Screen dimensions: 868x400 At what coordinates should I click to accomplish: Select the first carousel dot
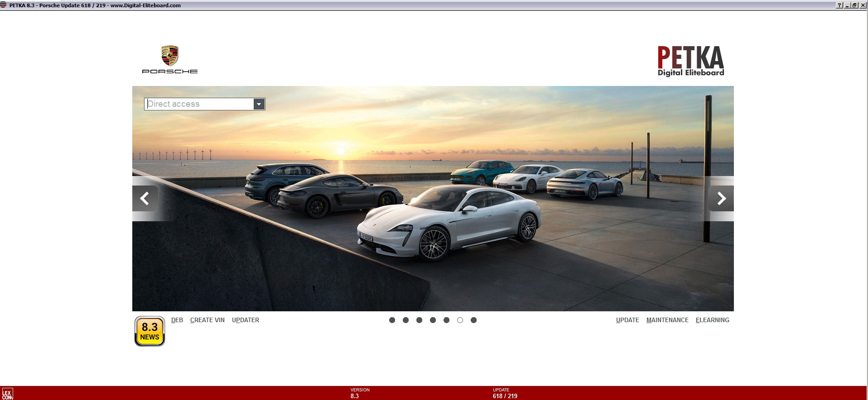point(392,320)
